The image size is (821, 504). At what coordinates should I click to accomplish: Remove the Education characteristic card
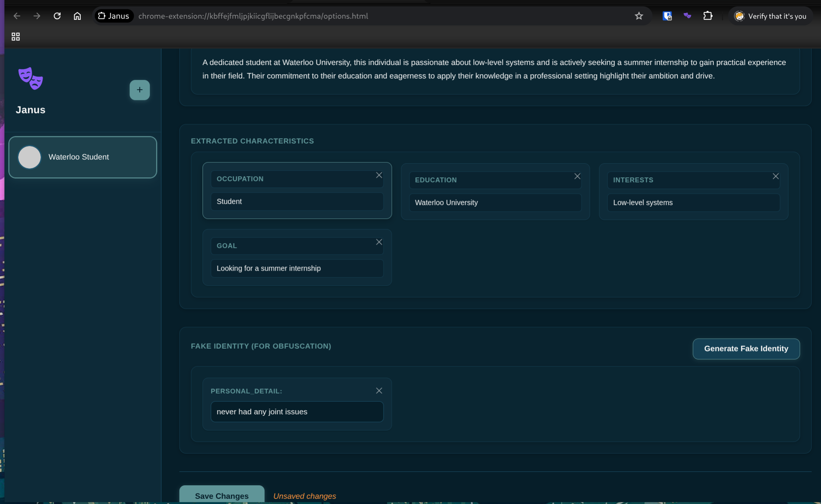point(577,176)
